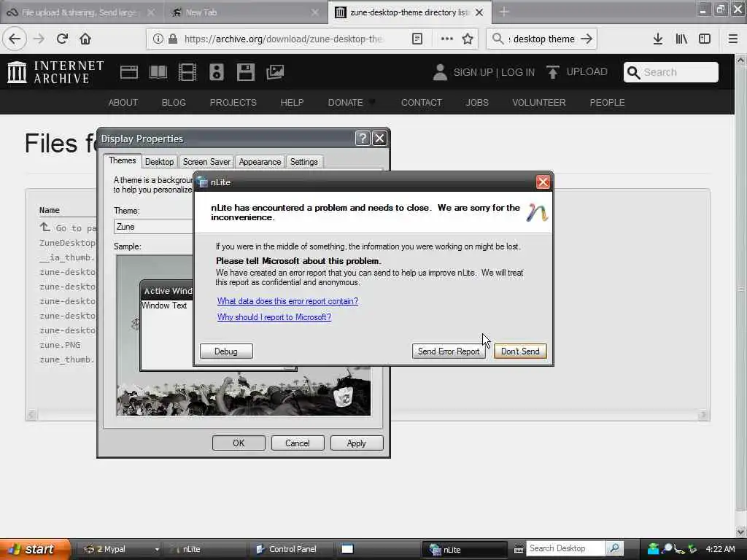Image resolution: width=747 pixels, height=560 pixels.
Task: Bookmark this page with the star icon
Action: point(468,39)
